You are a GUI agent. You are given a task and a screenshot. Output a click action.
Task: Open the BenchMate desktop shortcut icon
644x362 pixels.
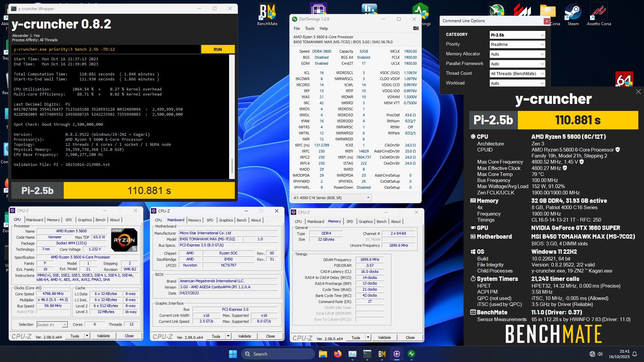click(267, 15)
